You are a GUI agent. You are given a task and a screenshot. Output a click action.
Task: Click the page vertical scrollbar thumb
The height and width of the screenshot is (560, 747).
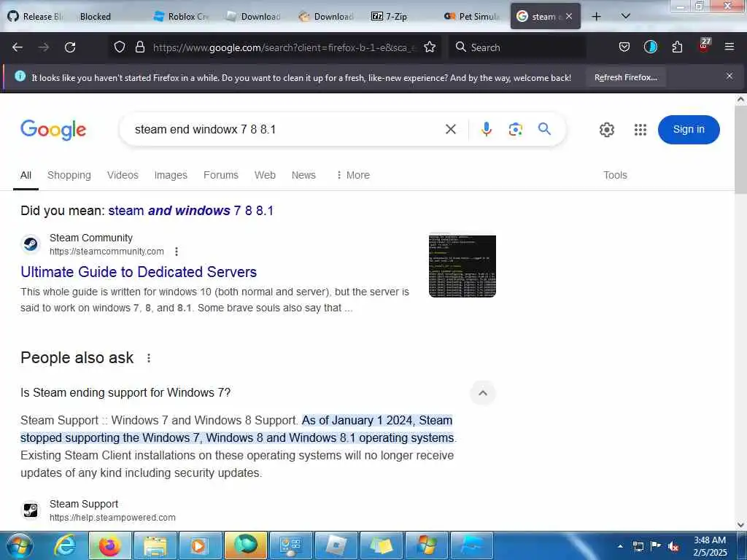(x=740, y=149)
